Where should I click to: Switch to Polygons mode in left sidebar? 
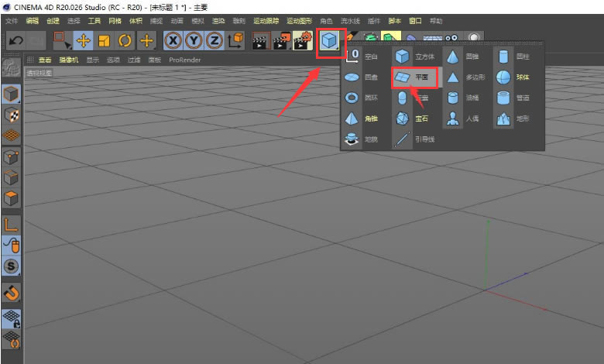pos(11,198)
